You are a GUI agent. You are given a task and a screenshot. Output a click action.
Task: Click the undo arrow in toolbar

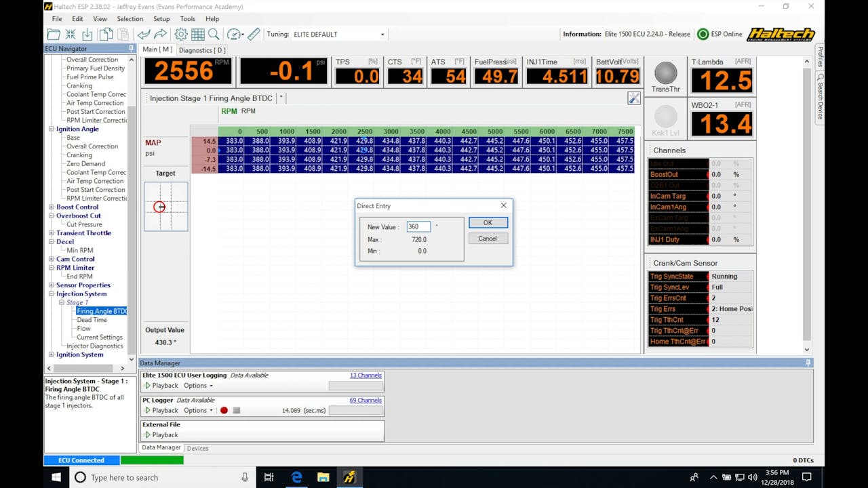pos(144,35)
